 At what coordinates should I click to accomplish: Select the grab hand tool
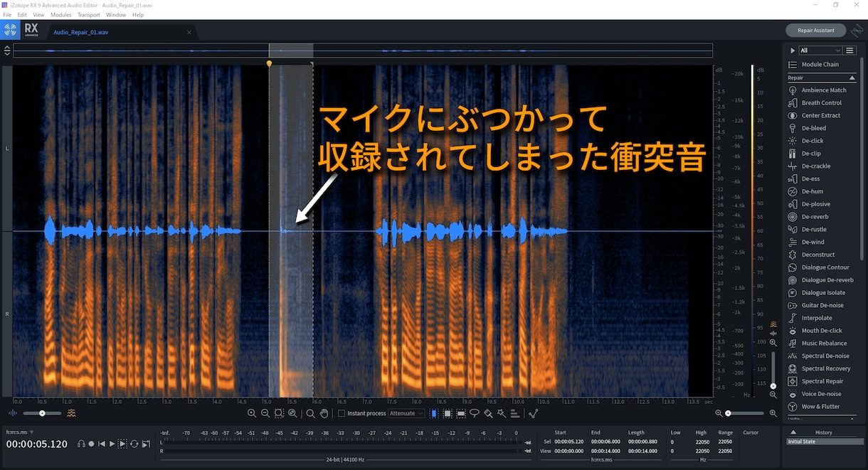point(324,413)
